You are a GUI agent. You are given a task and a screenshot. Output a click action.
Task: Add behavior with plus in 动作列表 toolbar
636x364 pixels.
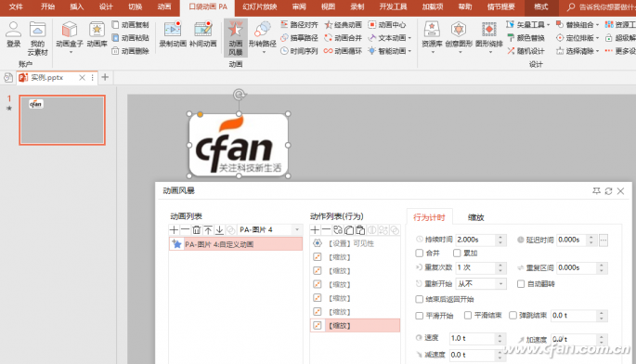[315, 230]
